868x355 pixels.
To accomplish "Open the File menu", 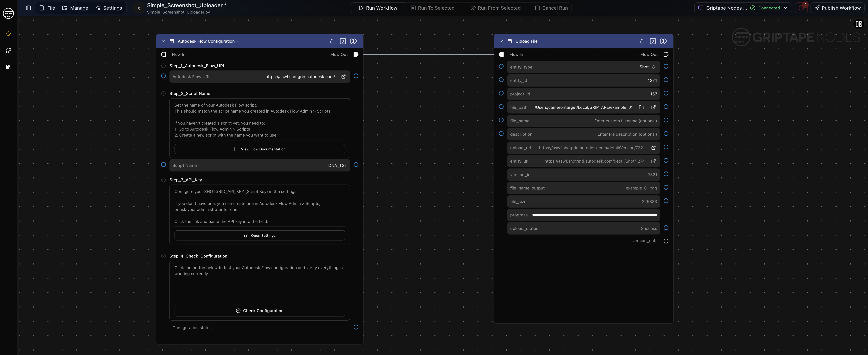I will [x=47, y=8].
